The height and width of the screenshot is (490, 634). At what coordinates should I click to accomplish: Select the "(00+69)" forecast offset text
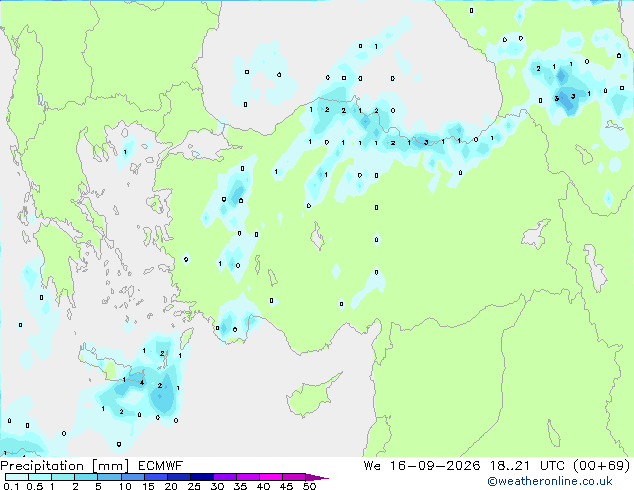click(x=602, y=466)
